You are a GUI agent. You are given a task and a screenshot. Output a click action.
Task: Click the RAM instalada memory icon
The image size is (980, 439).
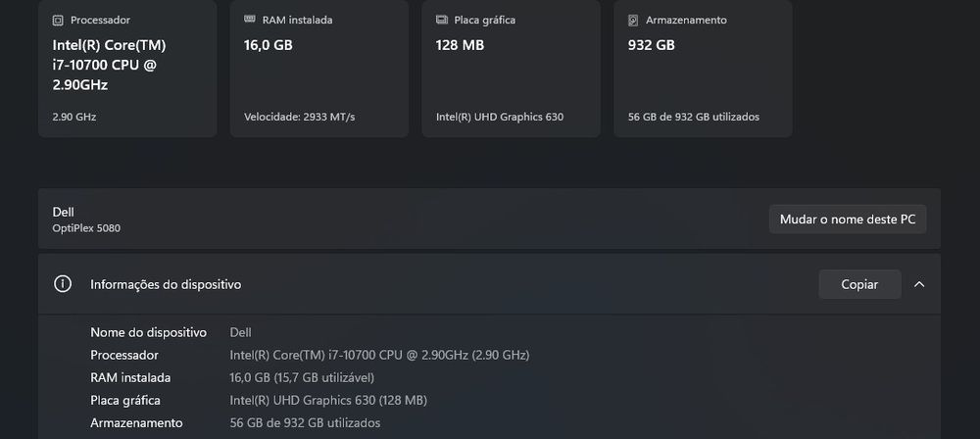pyautogui.click(x=249, y=20)
